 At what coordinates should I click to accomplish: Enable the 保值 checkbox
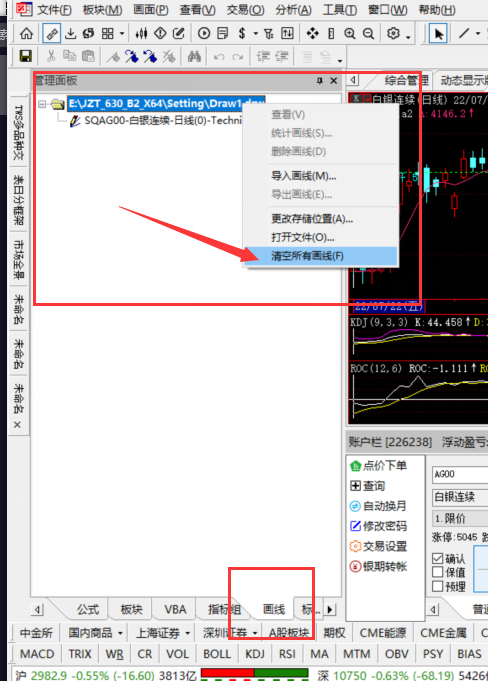[438, 572]
